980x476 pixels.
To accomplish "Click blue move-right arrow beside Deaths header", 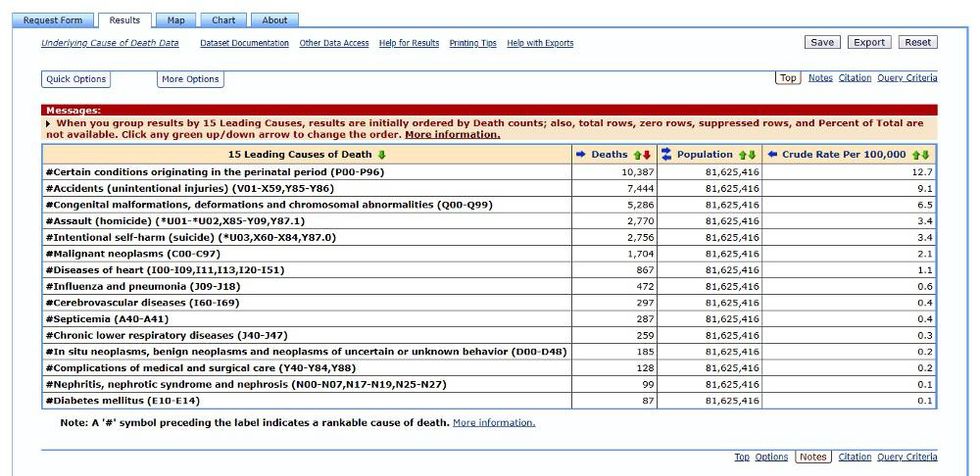I will pyautogui.click(x=580, y=155).
